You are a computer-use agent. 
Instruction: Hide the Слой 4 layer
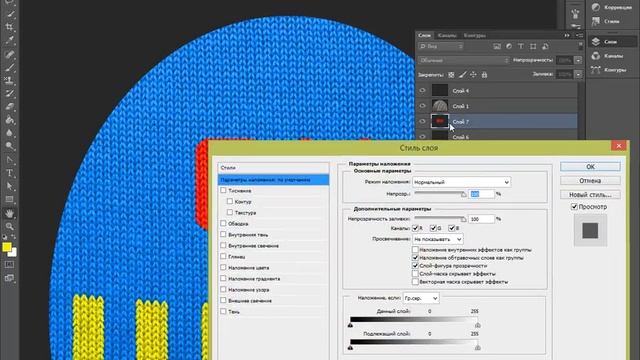(422, 91)
